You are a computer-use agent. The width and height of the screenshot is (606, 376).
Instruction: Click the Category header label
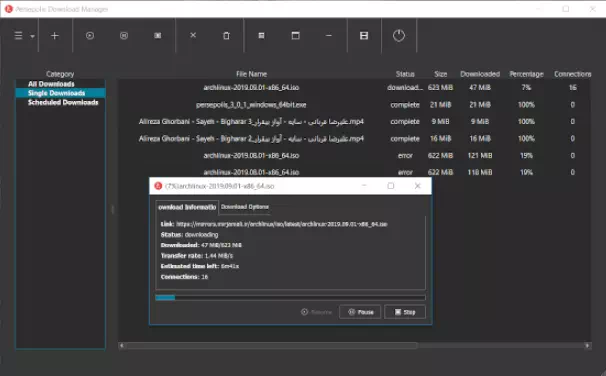(60, 74)
